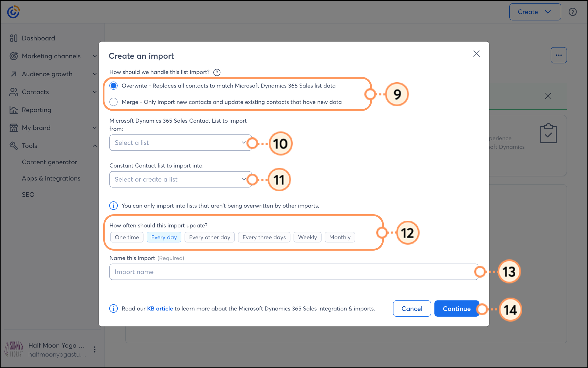This screenshot has height=368, width=588.
Task: Open the help question mark icon in header
Action: 572,12
